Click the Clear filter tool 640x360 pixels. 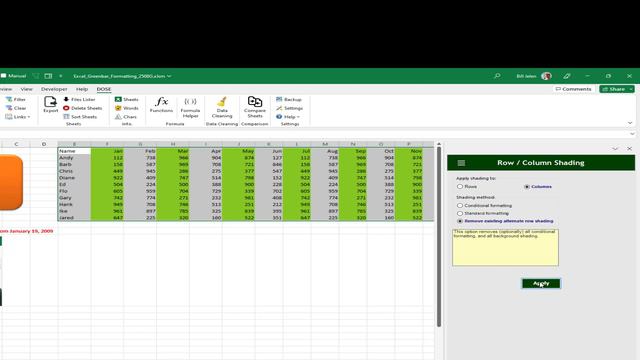click(x=16, y=108)
